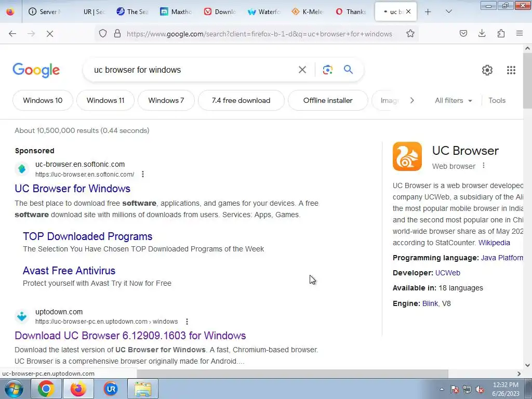The width and height of the screenshot is (532, 399).
Task: Select 7.4 free download chip
Action: [241, 100]
